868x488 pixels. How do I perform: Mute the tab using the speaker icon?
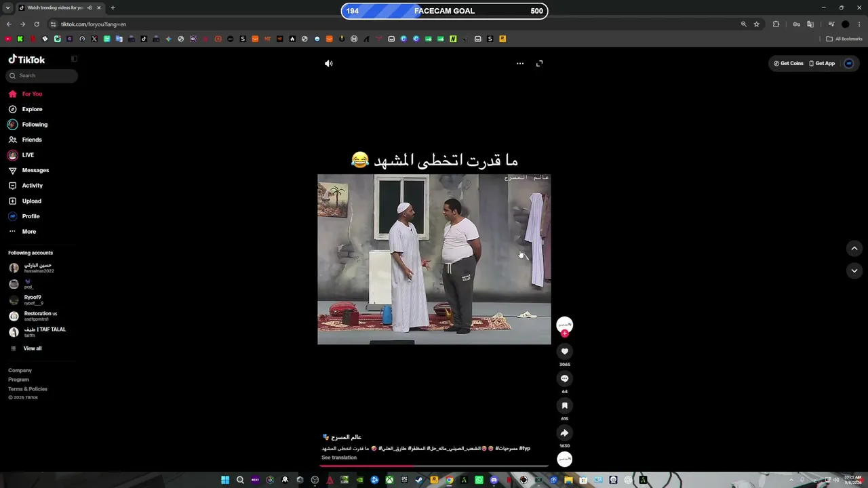tap(90, 8)
